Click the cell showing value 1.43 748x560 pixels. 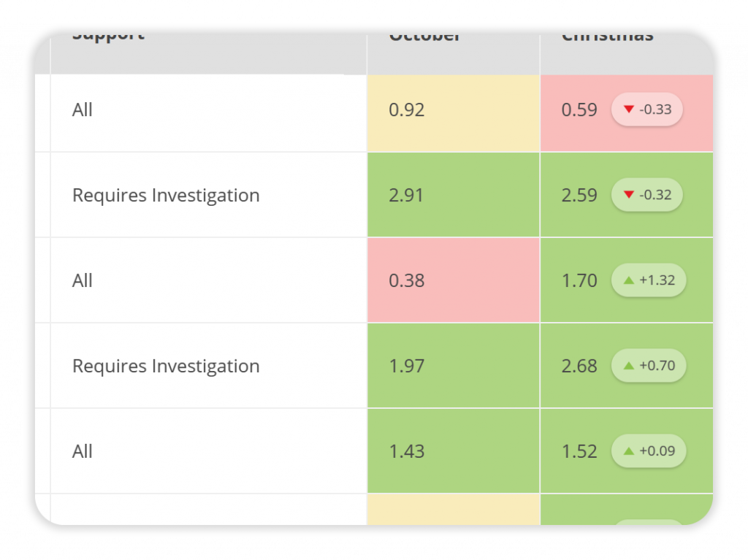453,451
